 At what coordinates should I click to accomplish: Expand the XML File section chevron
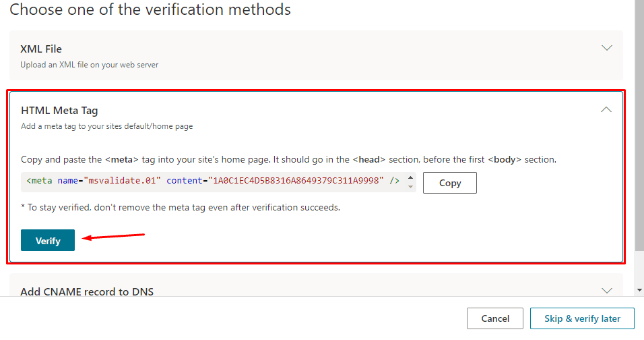pyautogui.click(x=606, y=48)
